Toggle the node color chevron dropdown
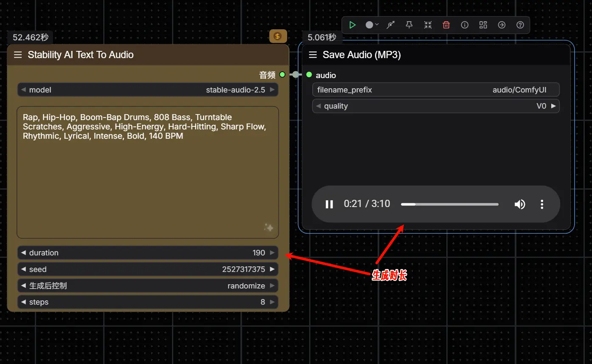The height and width of the screenshot is (364, 592). (x=377, y=25)
